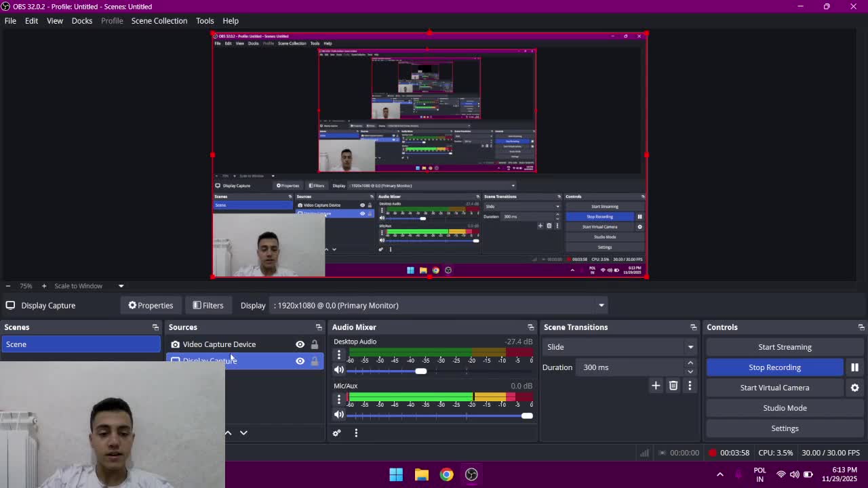
Task: Pause the current recording
Action: (x=854, y=367)
